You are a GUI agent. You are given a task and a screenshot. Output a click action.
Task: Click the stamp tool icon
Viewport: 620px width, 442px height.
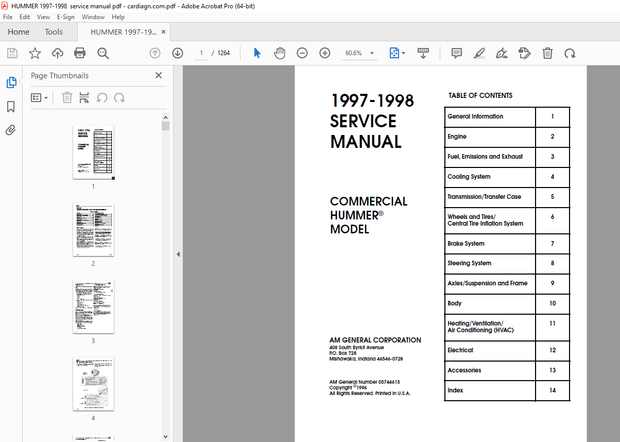tap(524, 53)
